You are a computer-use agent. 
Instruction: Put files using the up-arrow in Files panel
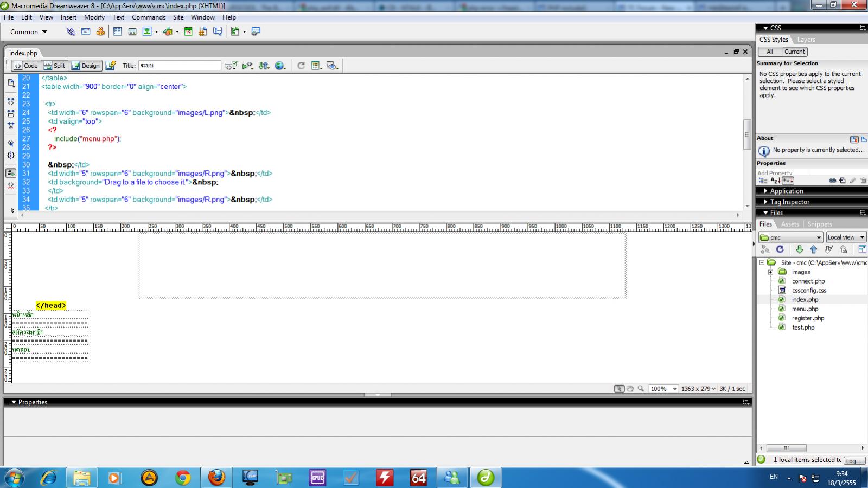point(813,249)
